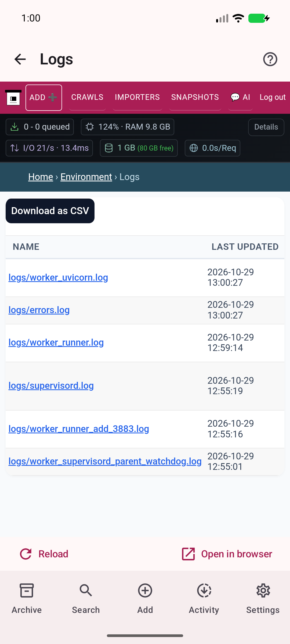Tap the 1:00 clock in status bar

coord(31,18)
